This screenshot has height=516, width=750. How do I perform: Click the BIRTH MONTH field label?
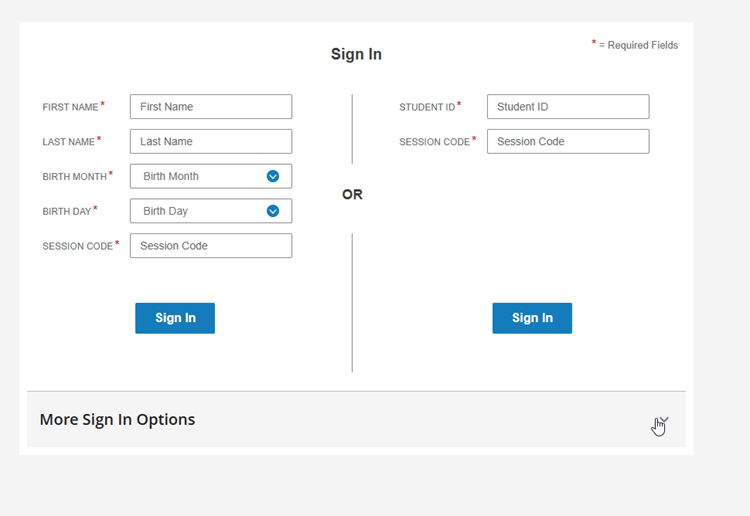pyautogui.click(x=74, y=177)
